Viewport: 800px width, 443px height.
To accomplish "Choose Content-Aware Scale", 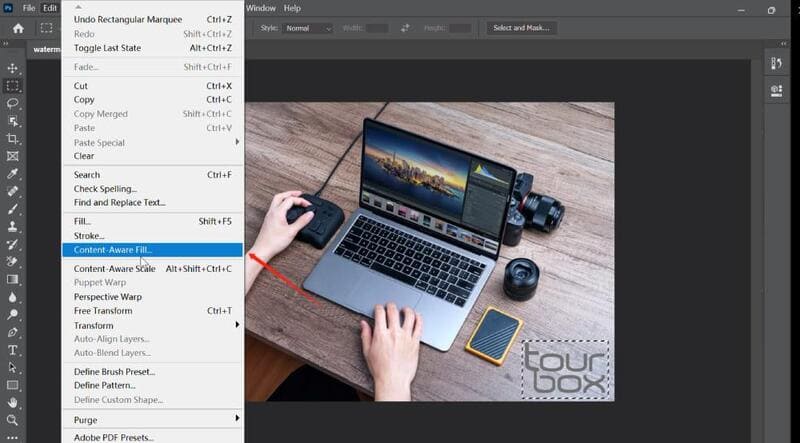I will pyautogui.click(x=153, y=268).
